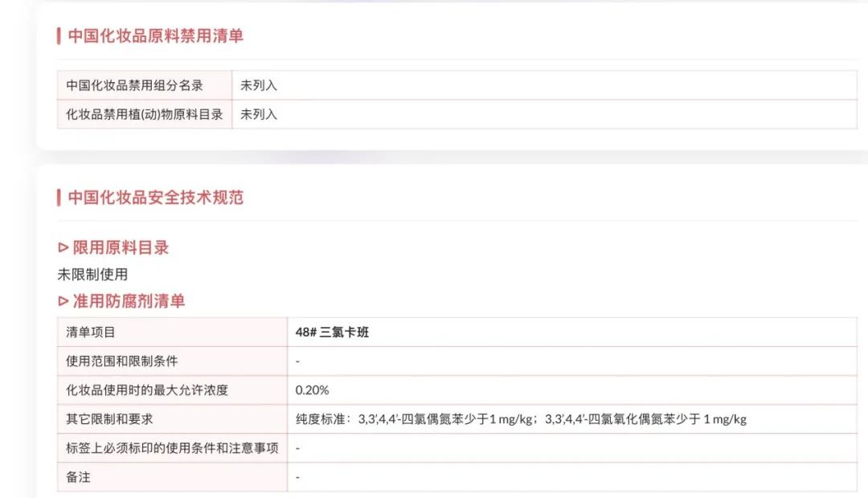Click the triangle icon before 准用防腐剂清单

click(x=63, y=301)
